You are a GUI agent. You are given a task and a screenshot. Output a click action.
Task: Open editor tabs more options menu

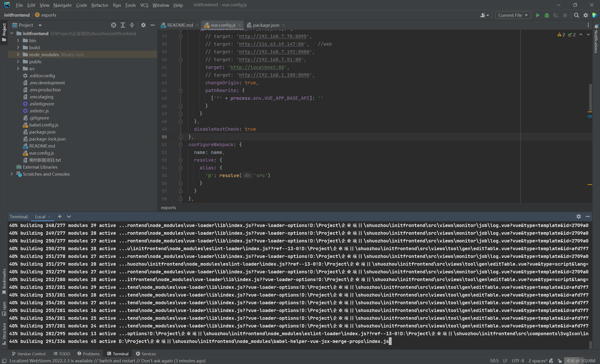pos(588,25)
